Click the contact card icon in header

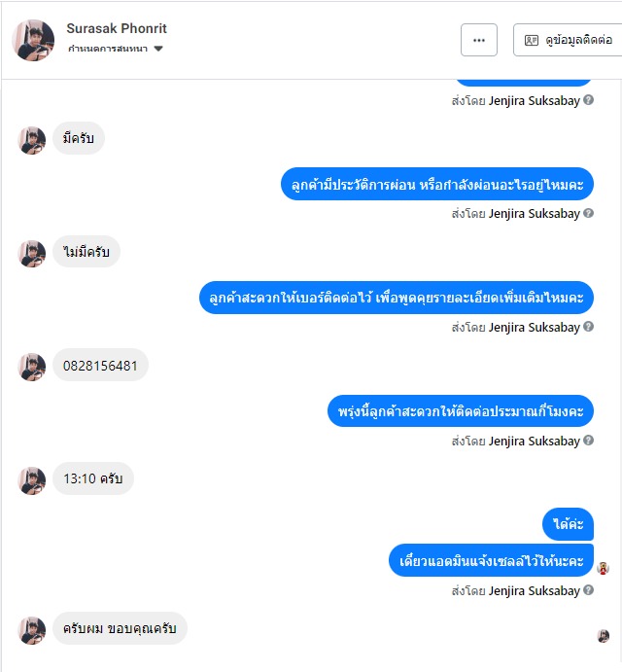[x=532, y=40]
